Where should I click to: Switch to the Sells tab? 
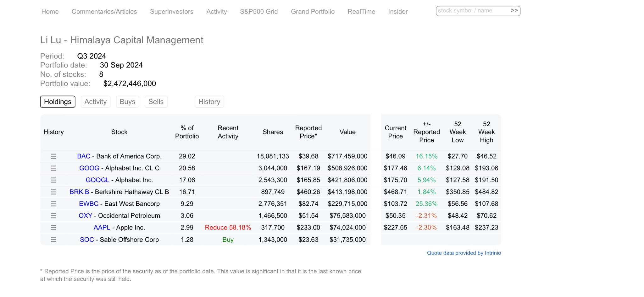(x=156, y=102)
